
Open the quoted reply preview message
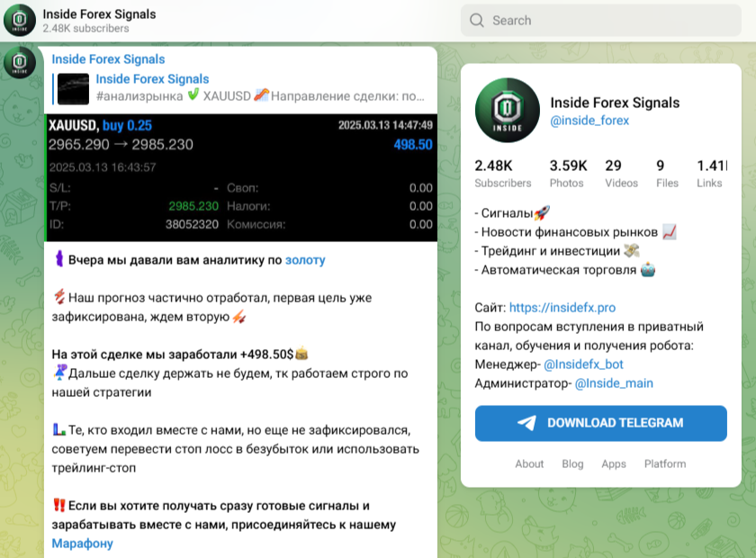(x=239, y=88)
